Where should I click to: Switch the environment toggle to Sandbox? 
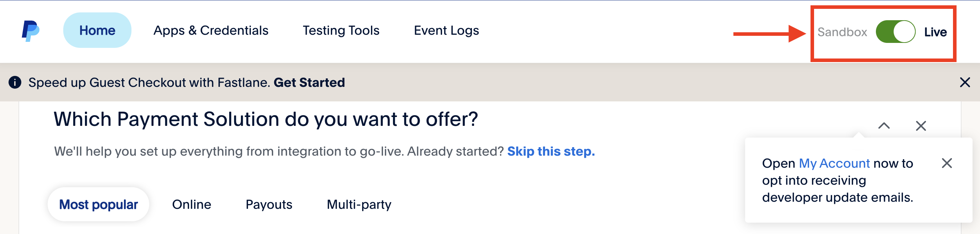tap(896, 32)
